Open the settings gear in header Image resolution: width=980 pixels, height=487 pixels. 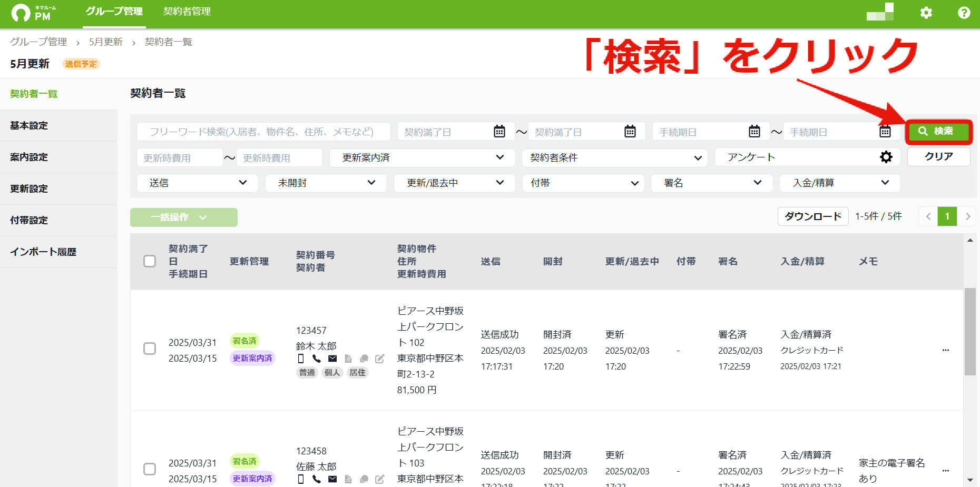point(926,13)
